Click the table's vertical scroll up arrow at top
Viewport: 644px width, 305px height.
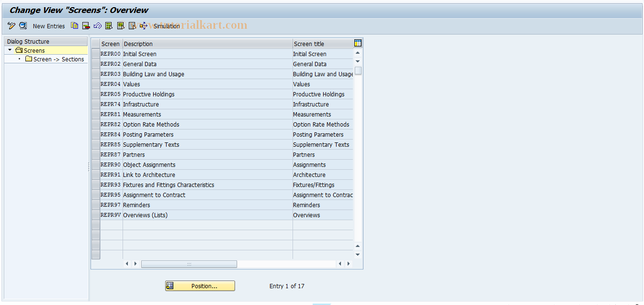point(358,53)
